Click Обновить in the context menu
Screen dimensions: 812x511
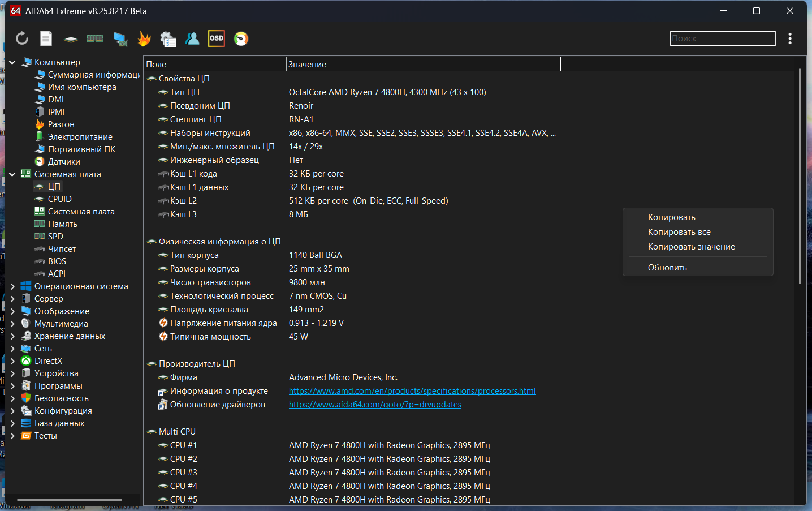point(667,268)
